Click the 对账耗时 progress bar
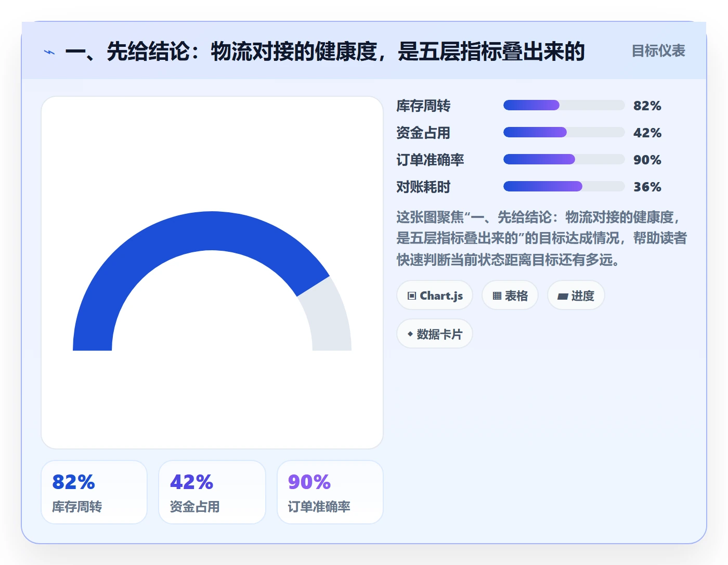 pyautogui.click(x=564, y=186)
